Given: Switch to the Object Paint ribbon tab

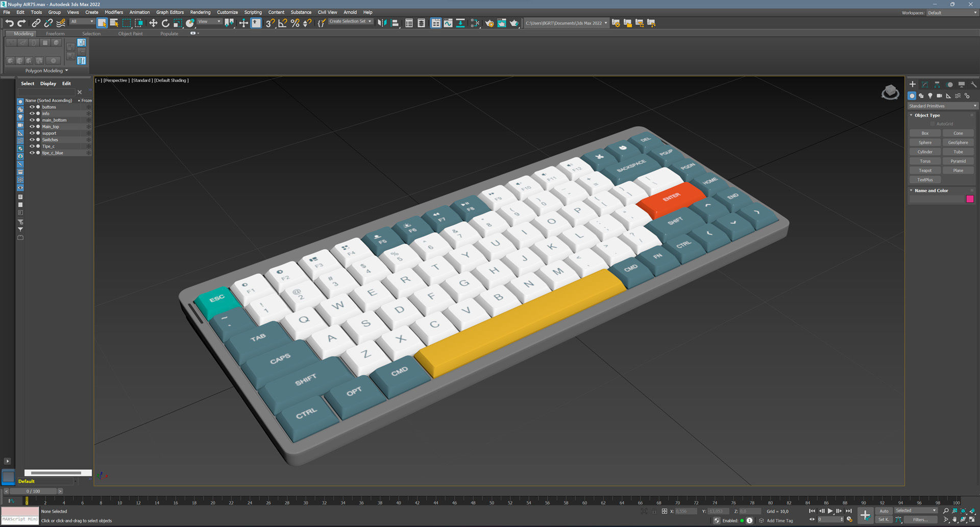Looking at the screenshot, I should 131,34.
